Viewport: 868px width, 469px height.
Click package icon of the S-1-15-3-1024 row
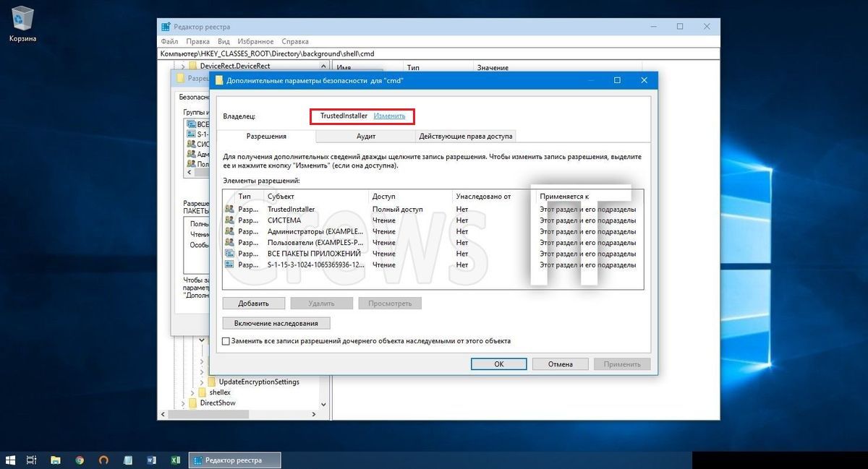[230, 264]
